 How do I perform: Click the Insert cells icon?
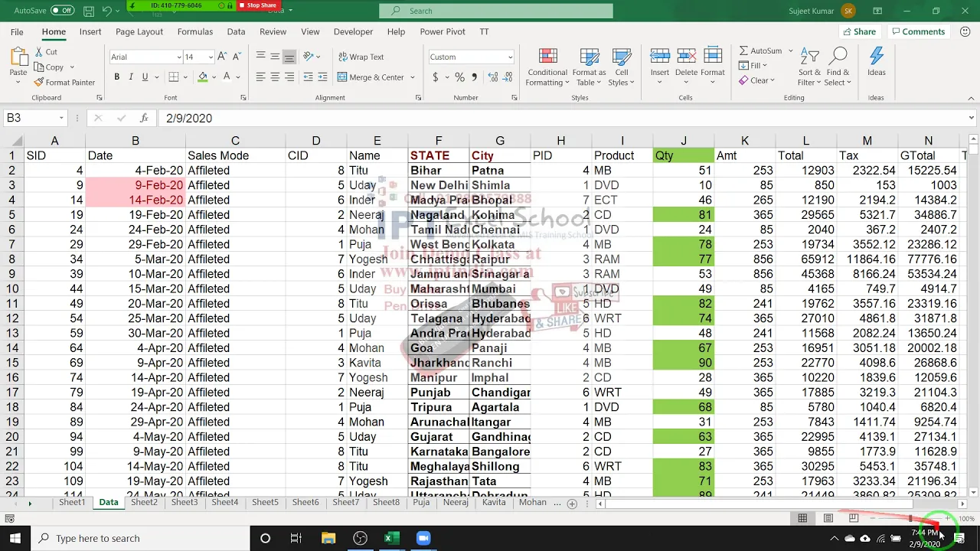click(660, 57)
